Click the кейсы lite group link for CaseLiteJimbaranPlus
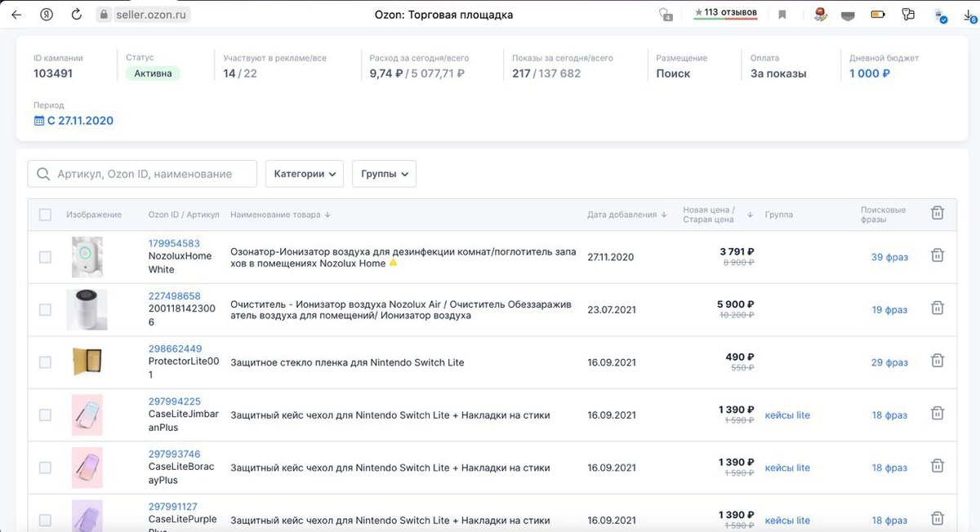980x532 pixels. [x=787, y=415]
